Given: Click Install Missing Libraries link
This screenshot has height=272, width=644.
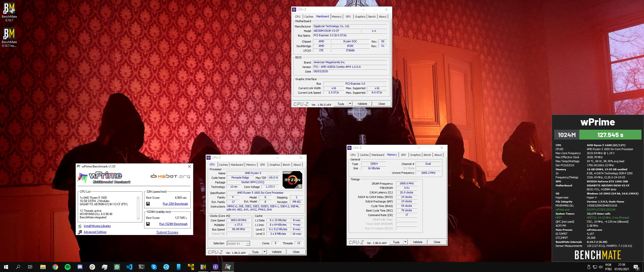Looking at the screenshot, I should tap(97, 226).
